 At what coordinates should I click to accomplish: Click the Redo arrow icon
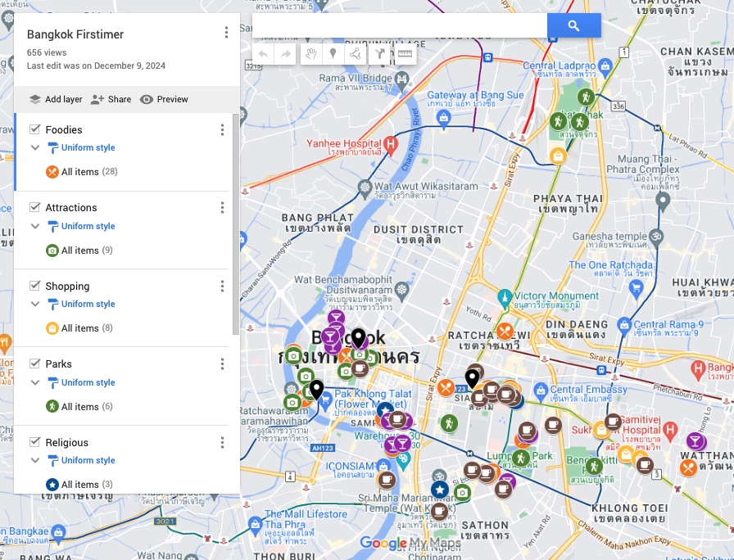tap(285, 55)
